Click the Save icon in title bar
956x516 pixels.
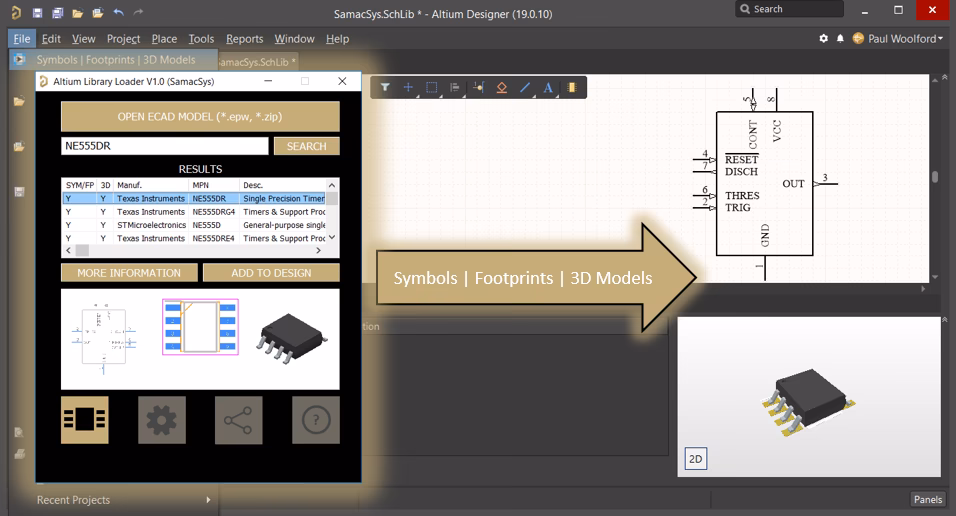[x=37, y=12]
